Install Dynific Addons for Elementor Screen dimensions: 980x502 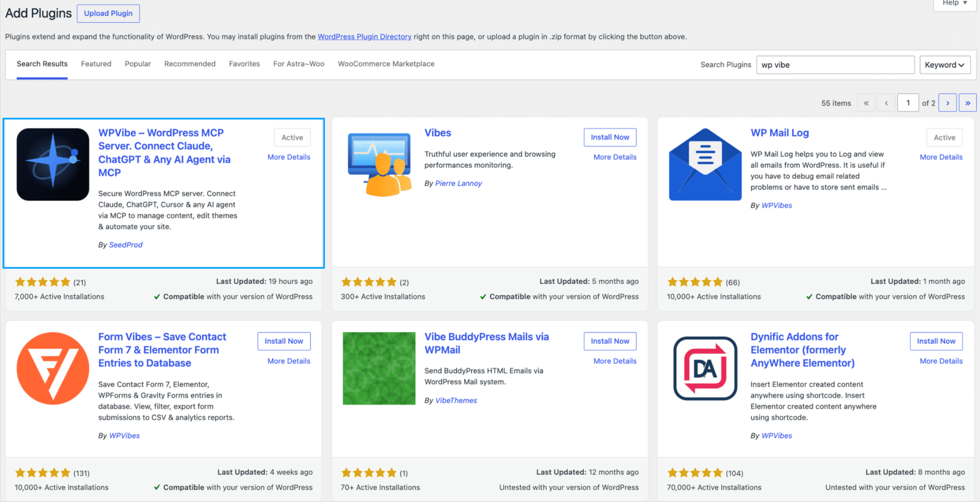click(936, 341)
